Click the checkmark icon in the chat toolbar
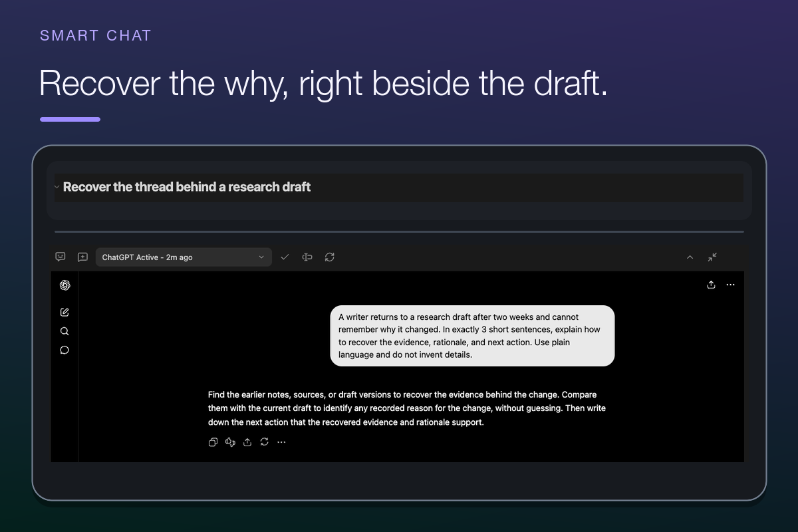 285,257
